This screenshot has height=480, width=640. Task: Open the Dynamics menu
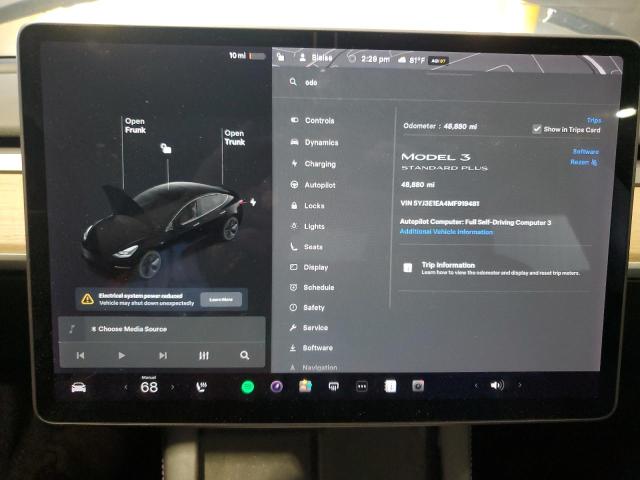[x=314, y=142]
